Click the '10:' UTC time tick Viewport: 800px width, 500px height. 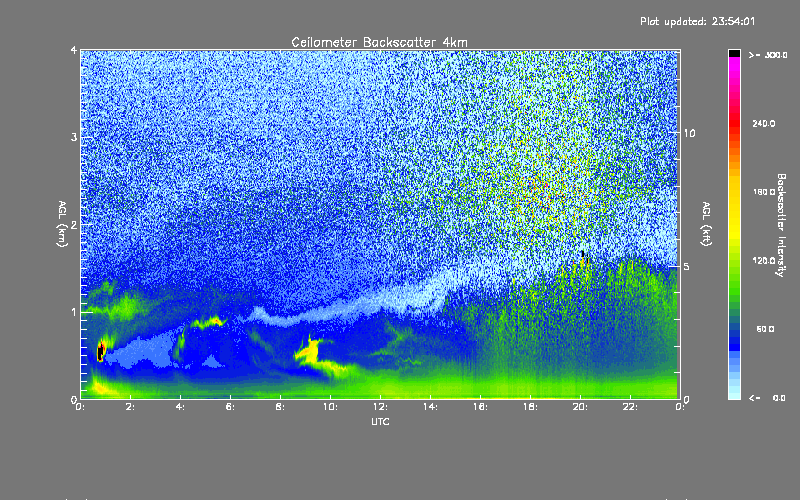(x=330, y=407)
